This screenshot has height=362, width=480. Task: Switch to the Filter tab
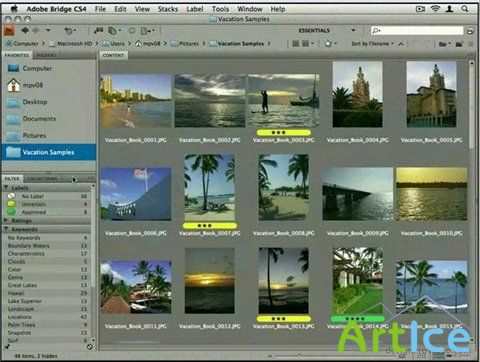click(x=12, y=179)
